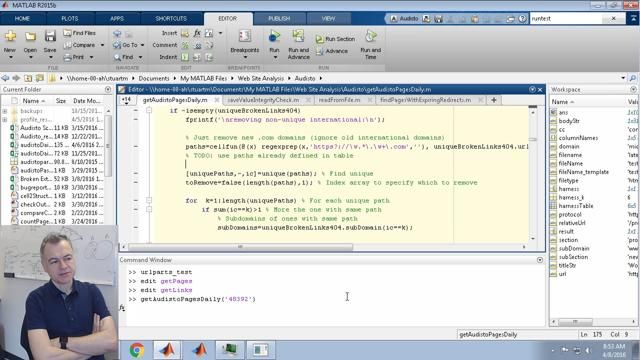Select Documents in the folder path
Image resolution: width=640 pixels, height=360 pixels.
(154, 78)
